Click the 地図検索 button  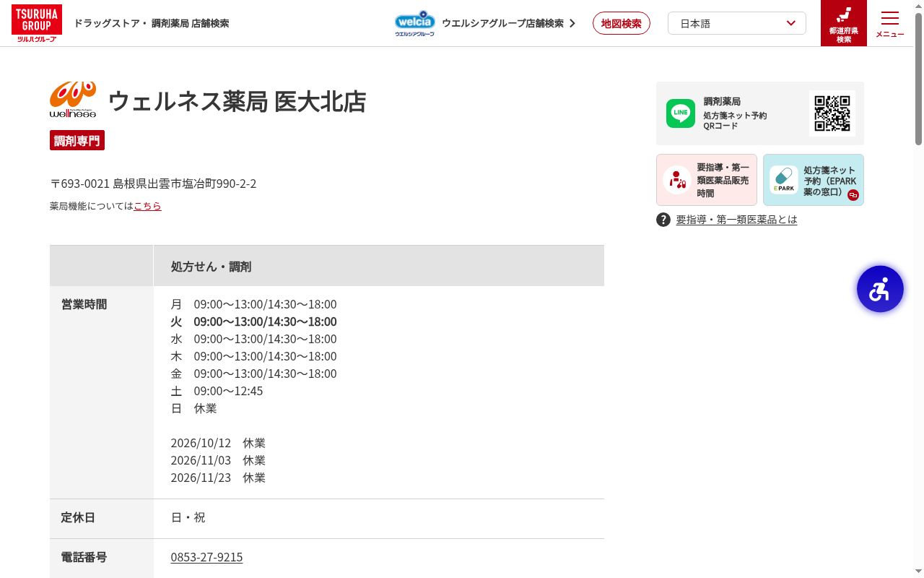click(622, 23)
